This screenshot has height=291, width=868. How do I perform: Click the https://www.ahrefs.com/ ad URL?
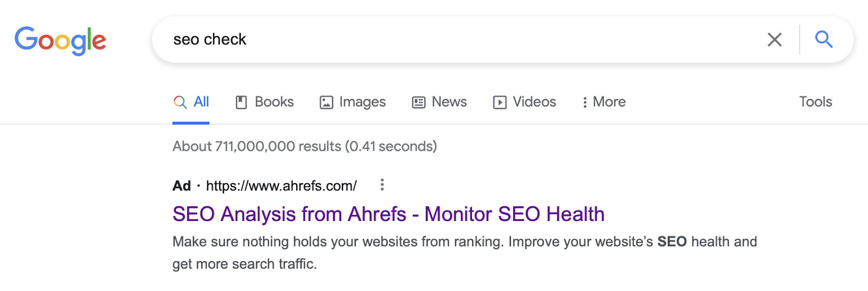pos(281,186)
